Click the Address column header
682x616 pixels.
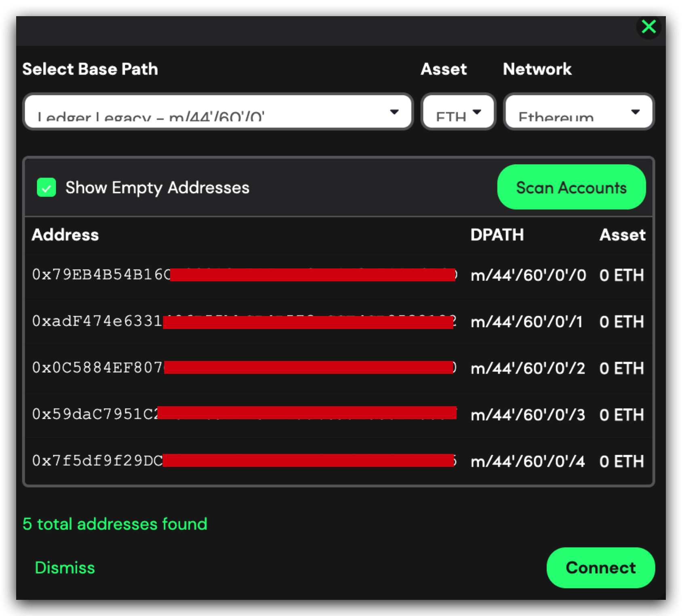[65, 235]
